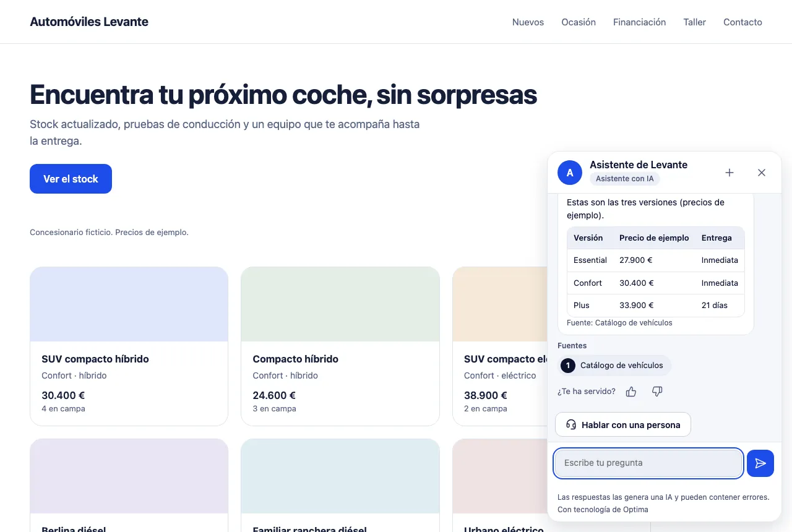Viewport: 792px width, 532px height.
Task: Click Con tecnología de Optima footer text
Action: point(603,510)
